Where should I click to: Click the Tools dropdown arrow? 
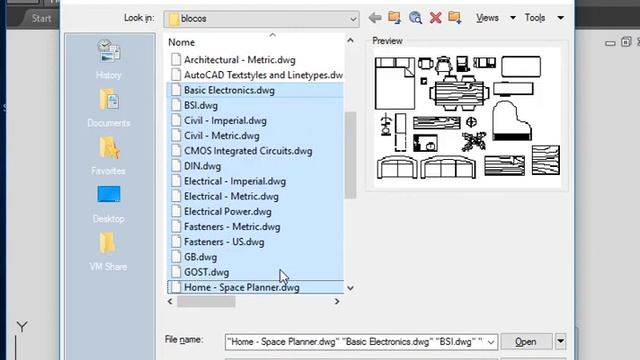coord(561,18)
